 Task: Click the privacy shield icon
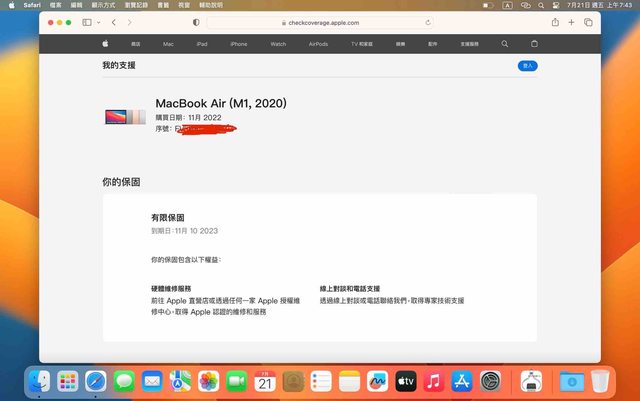[x=196, y=22]
